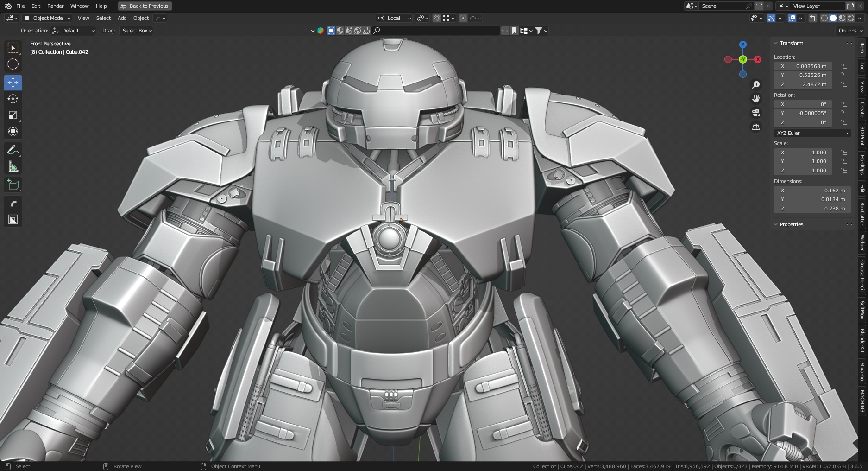Activate the 3D Cursor tool
This screenshot has height=471, width=868.
[13, 64]
